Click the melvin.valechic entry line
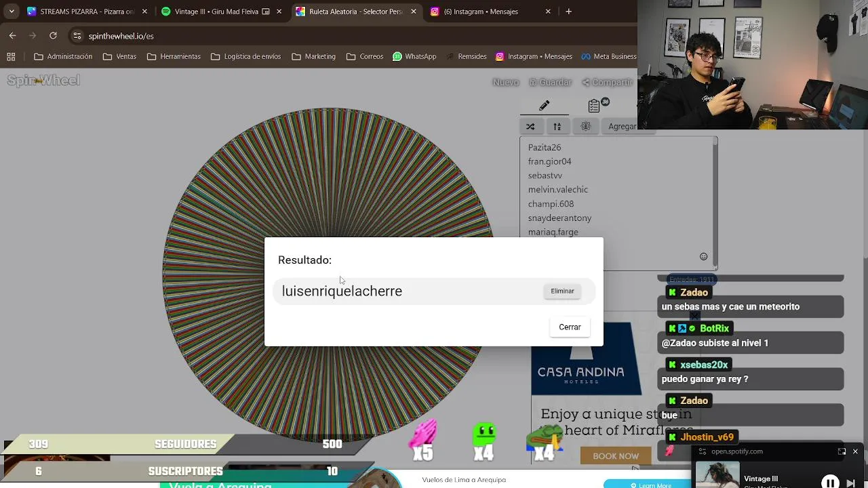 point(558,190)
